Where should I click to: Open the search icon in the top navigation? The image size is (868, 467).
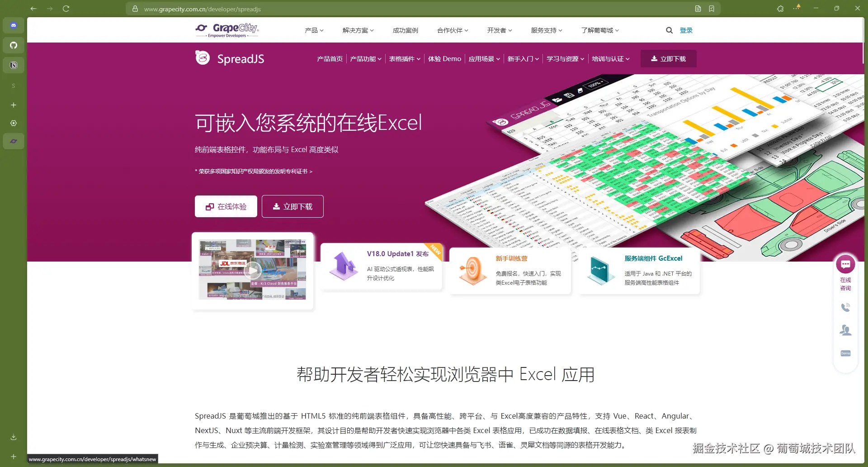(x=669, y=30)
